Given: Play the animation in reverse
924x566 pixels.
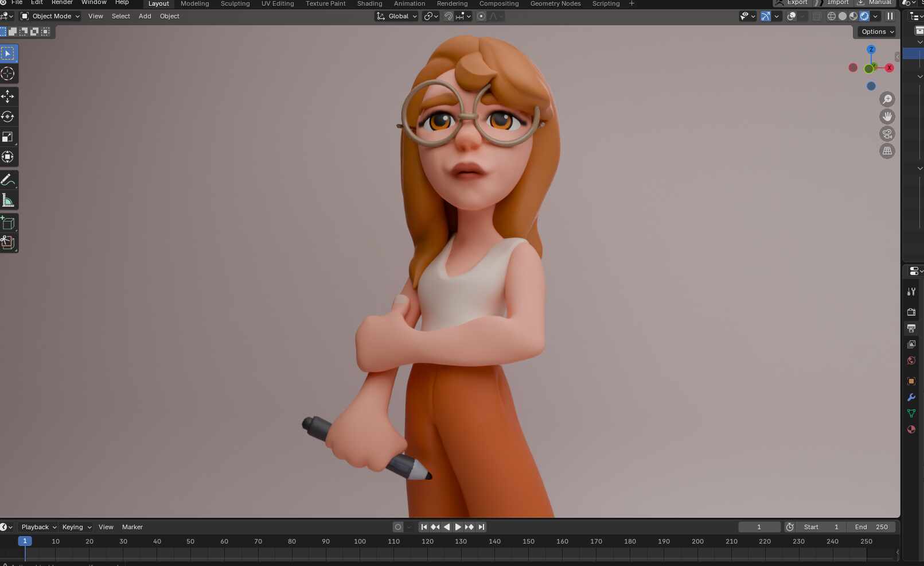Looking at the screenshot, I should tap(447, 527).
